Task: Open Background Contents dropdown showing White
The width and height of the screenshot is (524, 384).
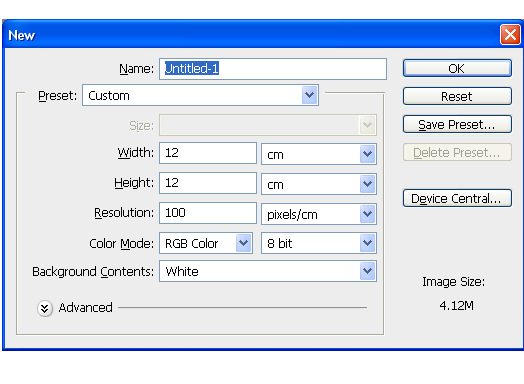Action: click(x=268, y=271)
